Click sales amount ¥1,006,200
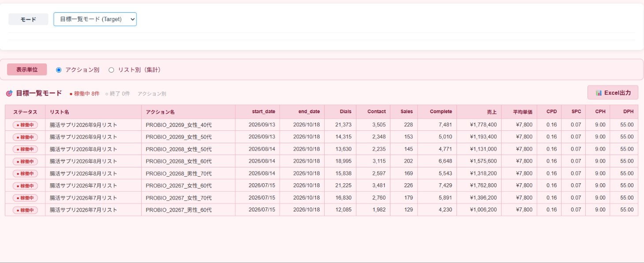 (x=483, y=210)
